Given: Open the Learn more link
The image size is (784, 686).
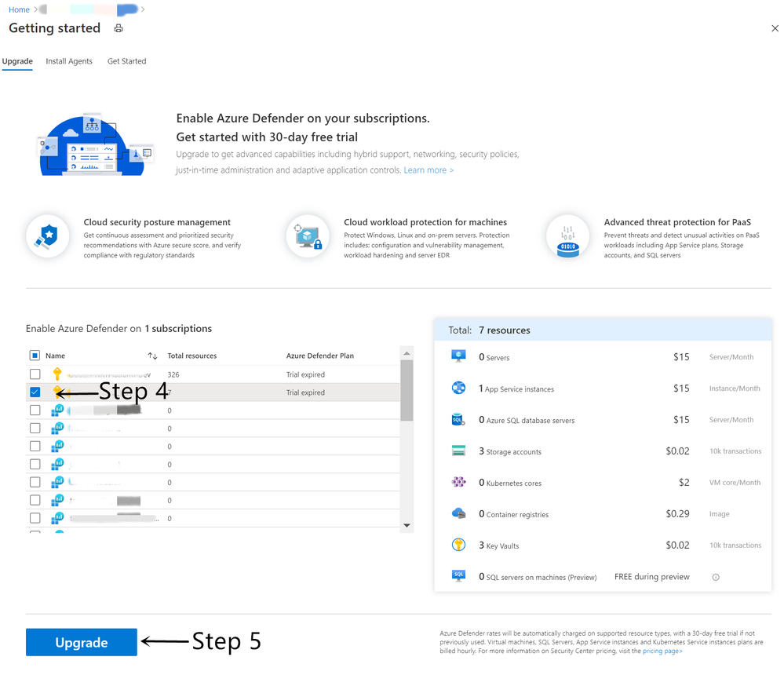Looking at the screenshot, I should pos(428,170).
